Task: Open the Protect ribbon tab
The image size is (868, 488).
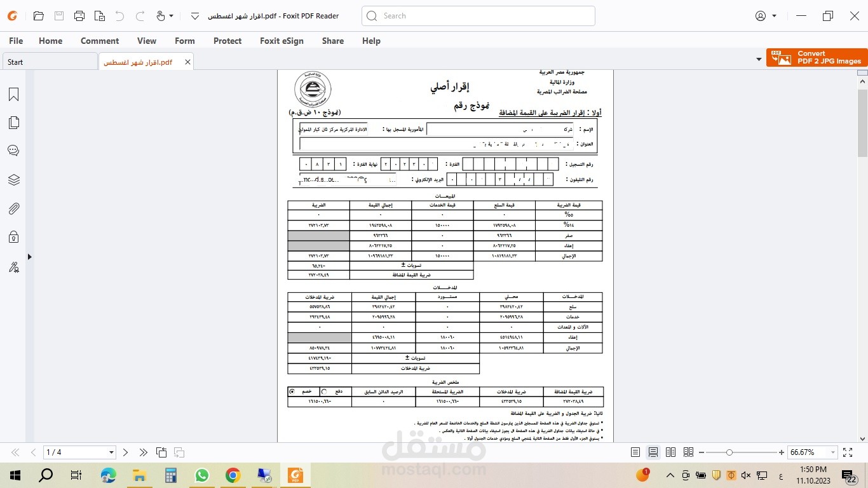Action: coord(227,41)
